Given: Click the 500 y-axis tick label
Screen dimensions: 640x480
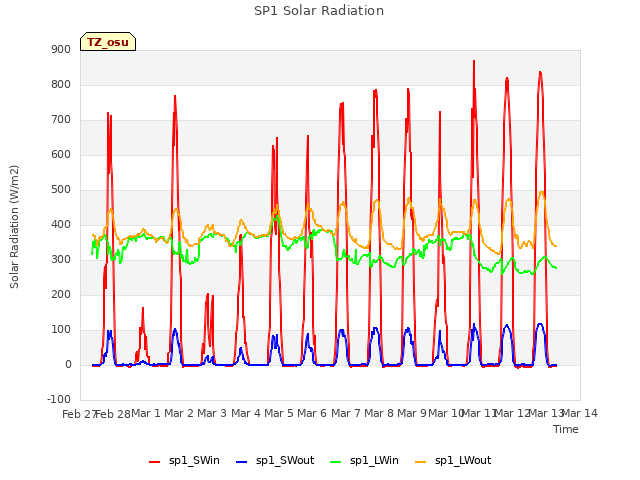Looking at the screenshot, I should 61,189.
